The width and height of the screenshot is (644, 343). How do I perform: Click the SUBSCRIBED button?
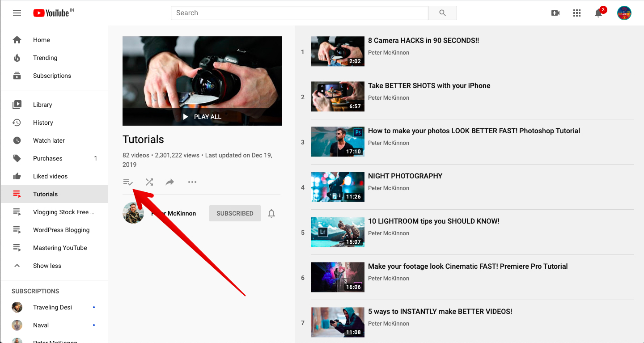(235, 213)
